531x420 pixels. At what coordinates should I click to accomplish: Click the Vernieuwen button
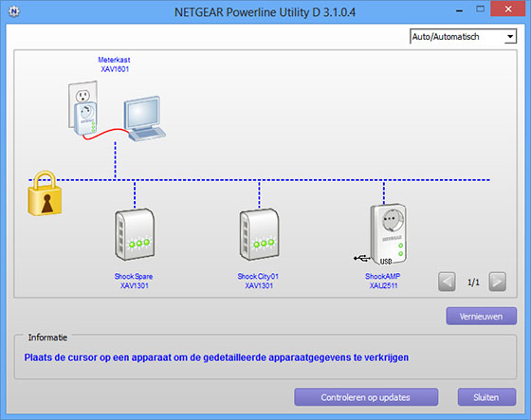click(x=482, y=317)
